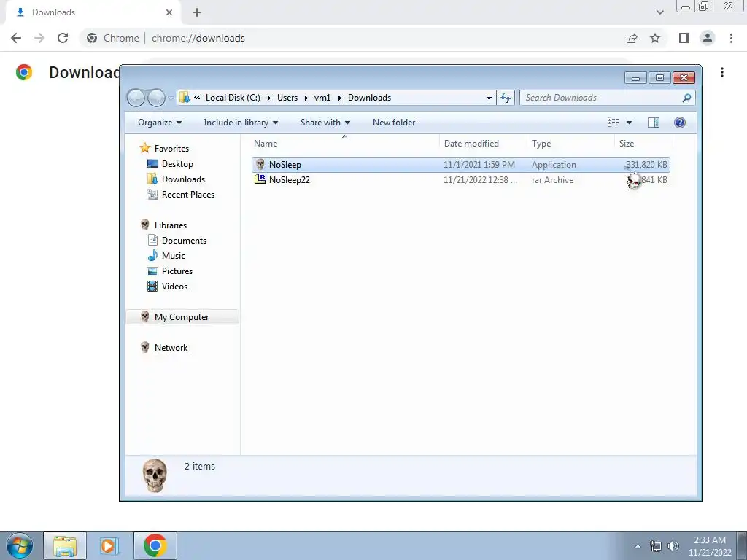Image resolution: width=747 pixels, height=560 pixels.
Task: Click the Favorites star icon
Action: pos(145,148)
